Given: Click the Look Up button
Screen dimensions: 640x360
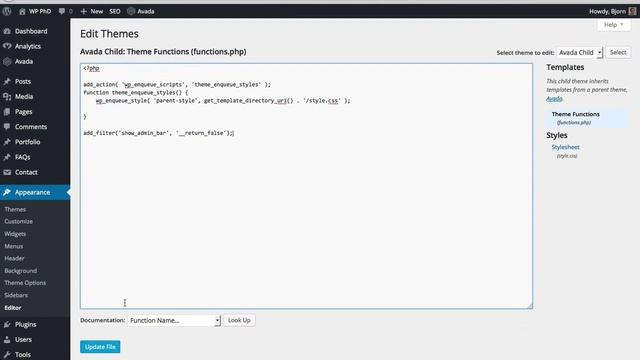Looking at the screenshot, I should click(x=239, y=320).
